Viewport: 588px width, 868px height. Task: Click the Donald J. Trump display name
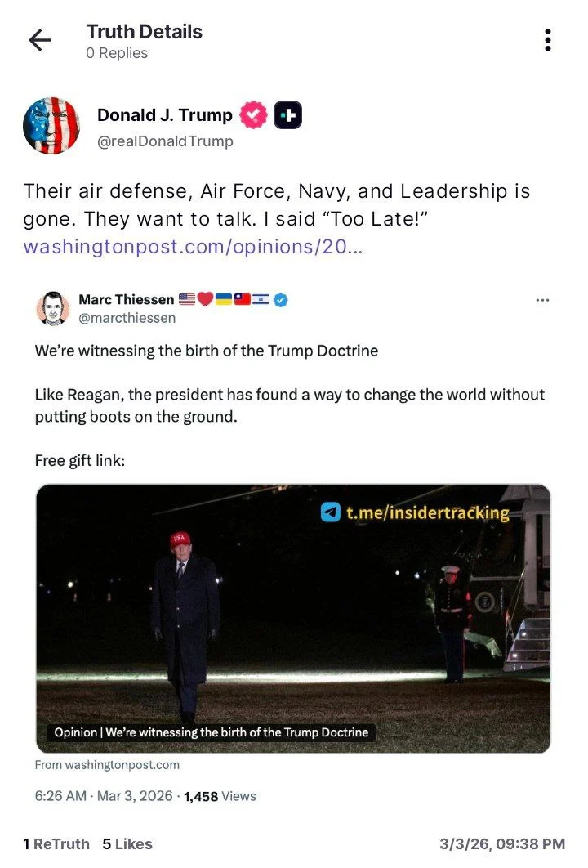point(164,115)
